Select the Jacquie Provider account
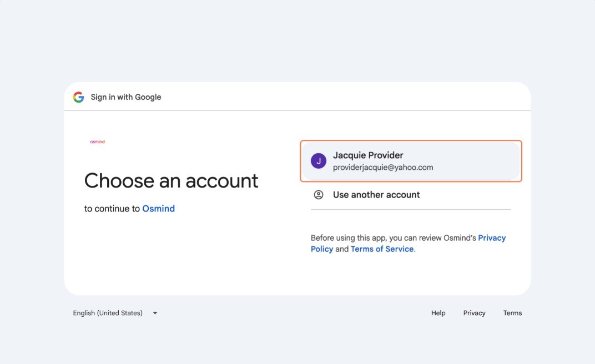Viewport: 595px width, 364px height. click(411, 161)
